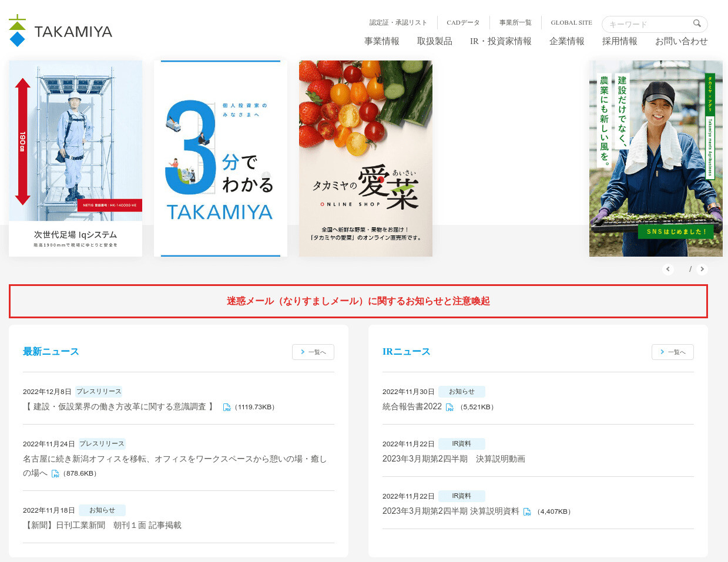Open agriculture SNS banner

[656, 159]
